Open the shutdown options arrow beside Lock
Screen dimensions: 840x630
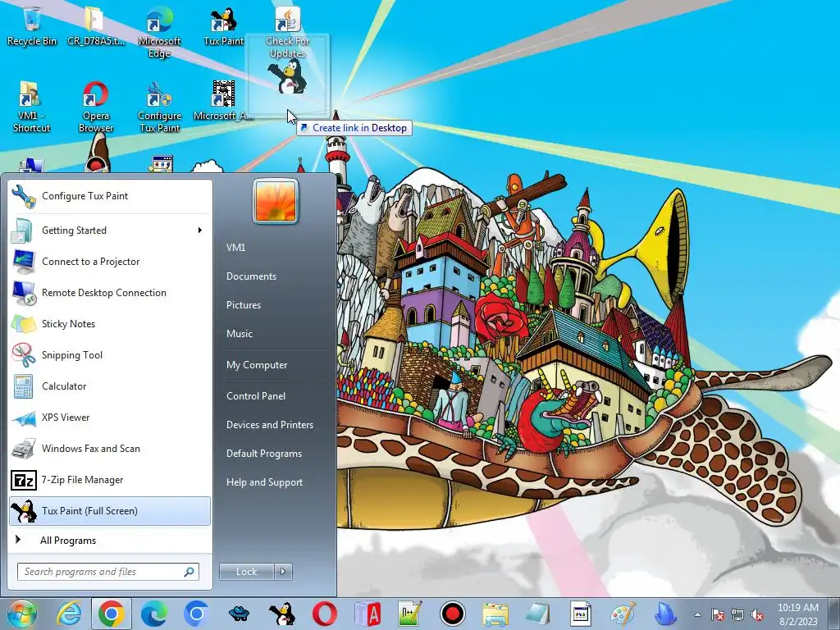pyautogui.click(x=283, y=572)
